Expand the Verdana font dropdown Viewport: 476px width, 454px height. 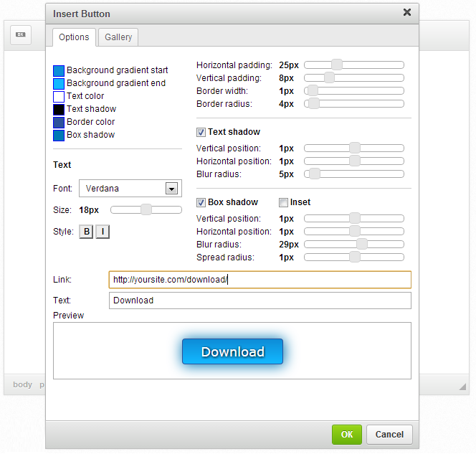(171, 189)
